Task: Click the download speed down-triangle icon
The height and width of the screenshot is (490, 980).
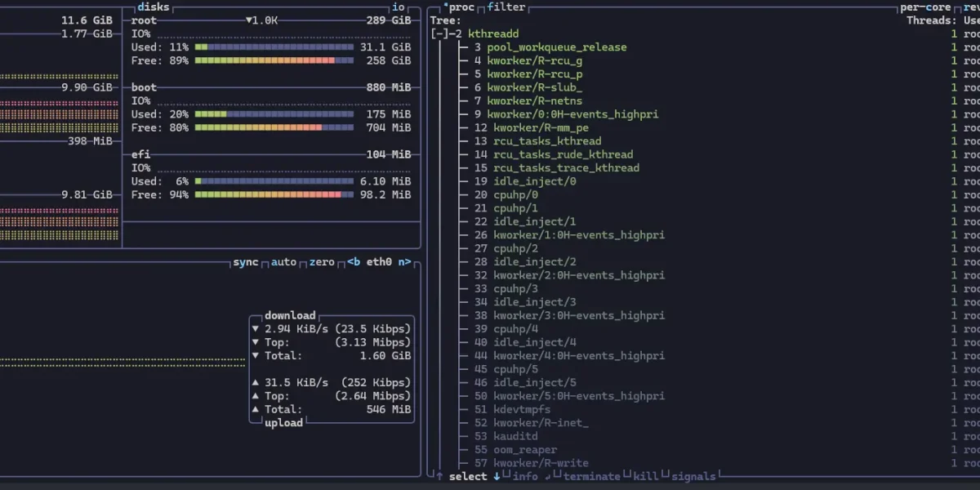Action: click(x=256, y=328)
